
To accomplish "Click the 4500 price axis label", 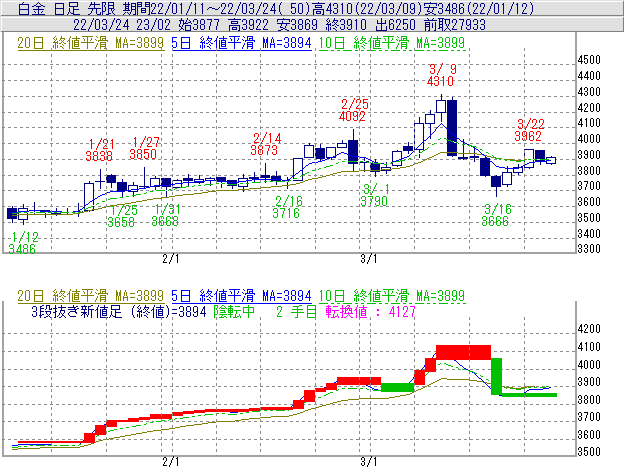I will click(x=589, y=60).
